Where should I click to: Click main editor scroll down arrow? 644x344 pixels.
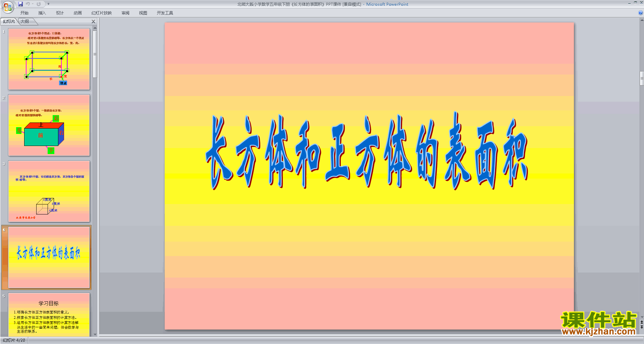coord(642,317)
